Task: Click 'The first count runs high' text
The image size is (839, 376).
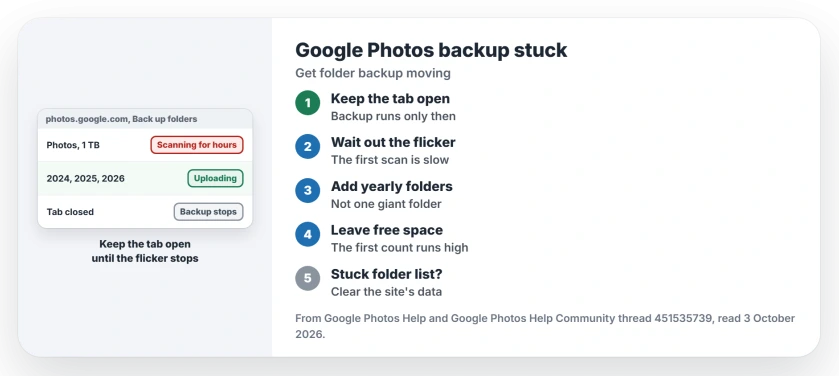Action: 400,248
